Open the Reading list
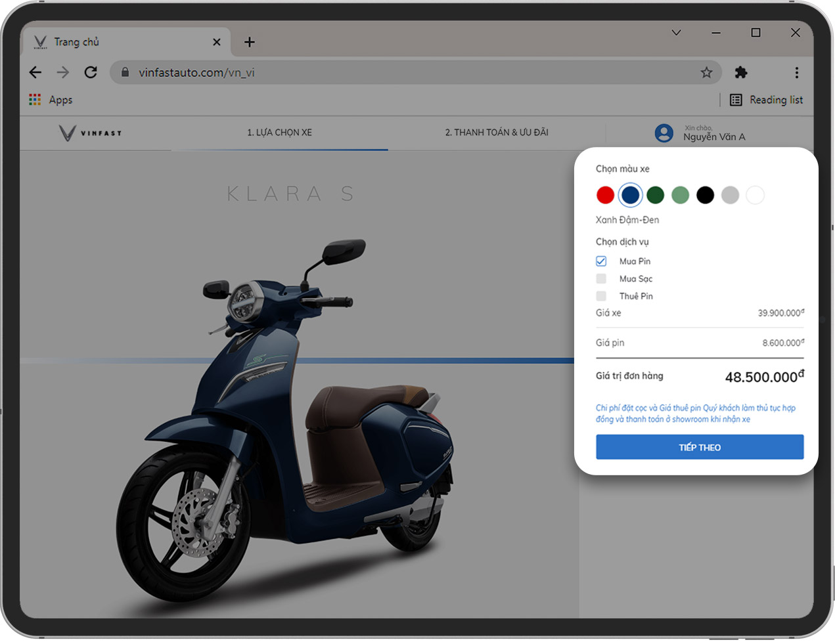This screenshot has width=835, height=644. pyautogui.click(x=766, y=100)
